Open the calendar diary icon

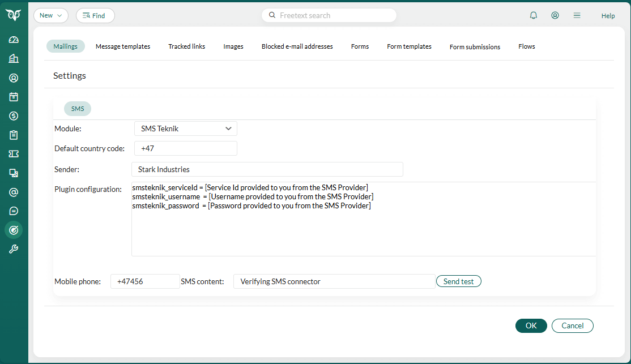[12, 97]
